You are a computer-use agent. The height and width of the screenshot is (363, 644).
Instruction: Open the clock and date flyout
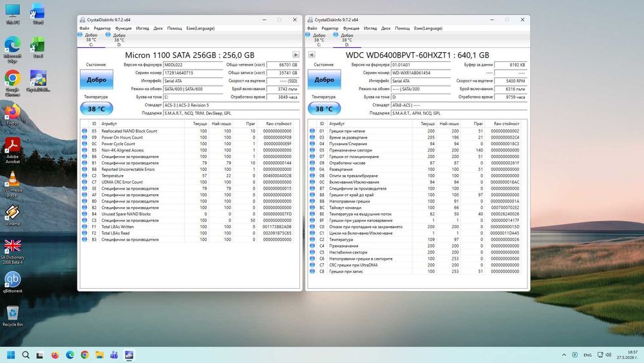coord(627,355)
